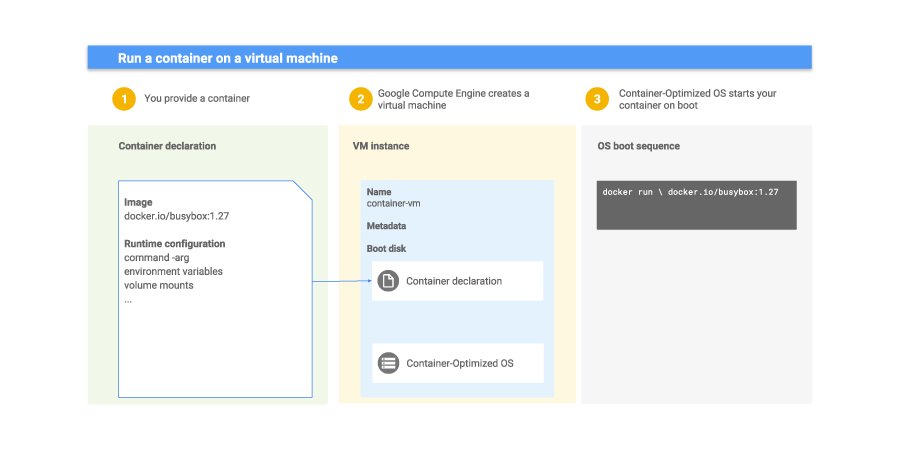The image size is (900, 450).
Task: Click the "volume mounts" line
Action: [158, 285]
